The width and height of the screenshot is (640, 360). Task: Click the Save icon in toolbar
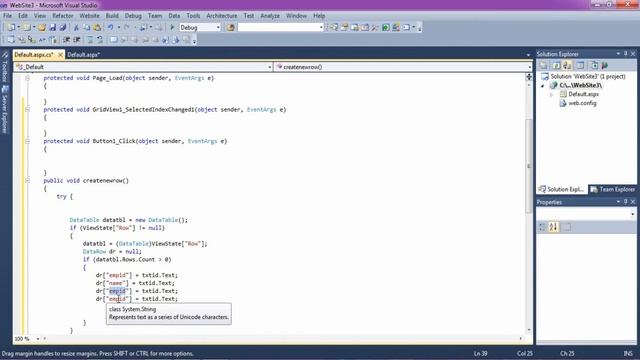click(53, 27)
